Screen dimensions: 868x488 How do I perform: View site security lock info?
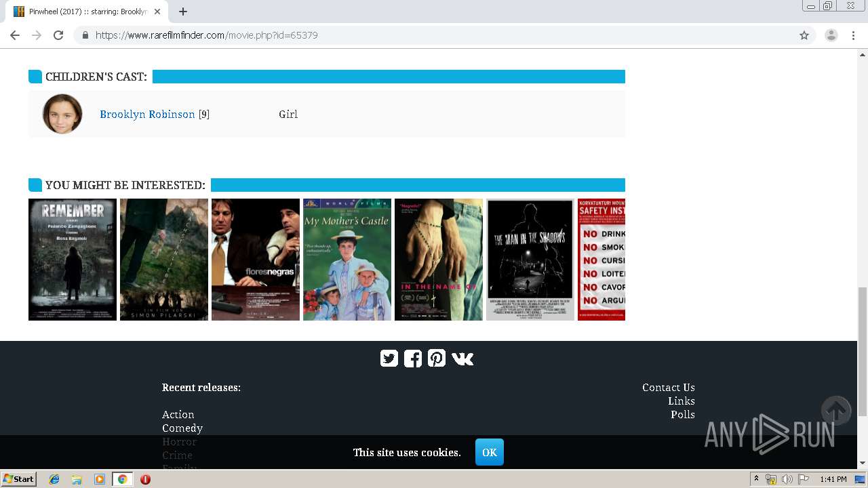[85, 35]
